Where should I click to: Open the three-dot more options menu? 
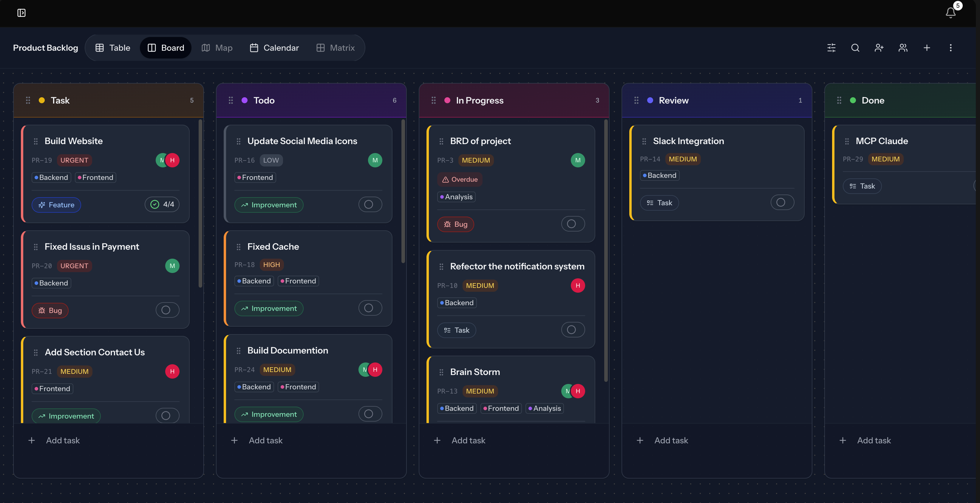coord(950,48)
